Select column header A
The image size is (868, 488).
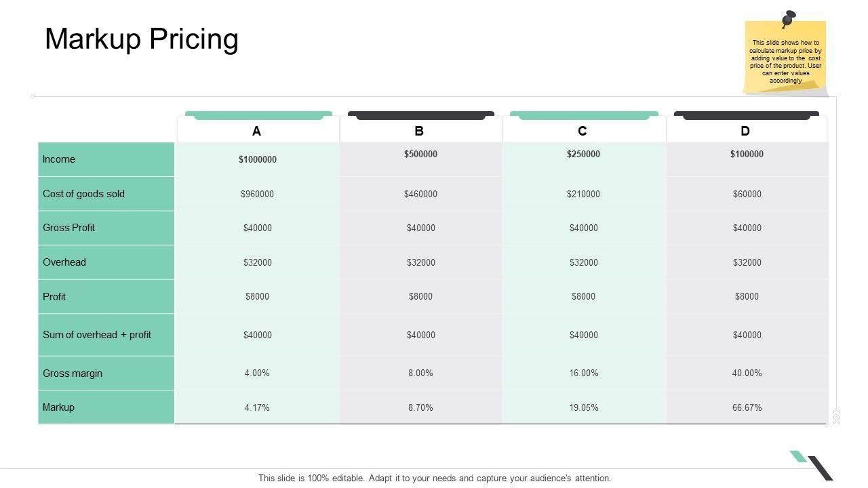[x=256, y=131]
